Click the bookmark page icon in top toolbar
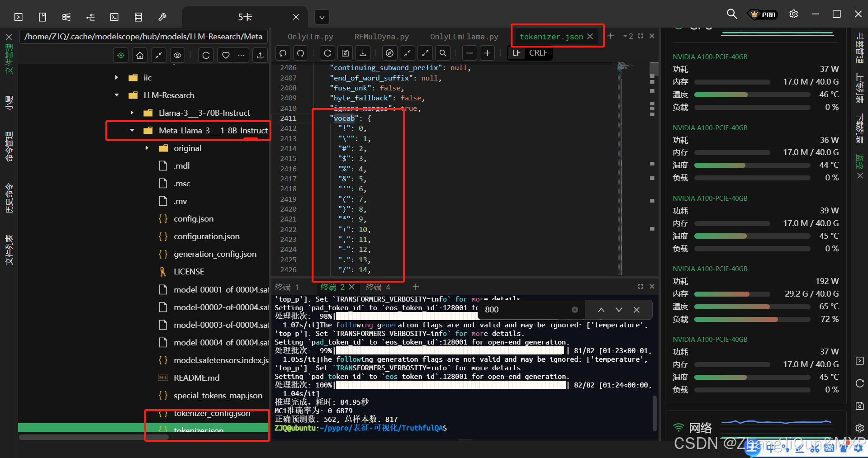 pyautogui.click(x=43, y=17)
